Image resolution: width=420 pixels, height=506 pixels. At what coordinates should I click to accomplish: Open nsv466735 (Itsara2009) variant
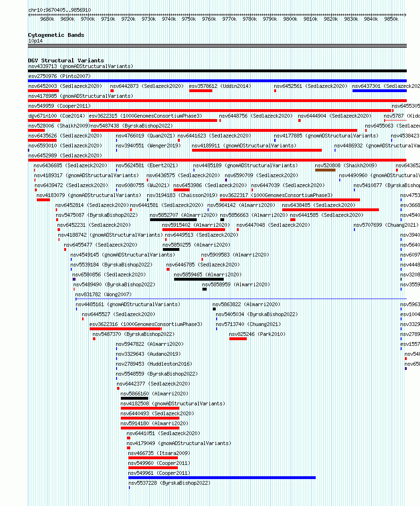[159, 454]
